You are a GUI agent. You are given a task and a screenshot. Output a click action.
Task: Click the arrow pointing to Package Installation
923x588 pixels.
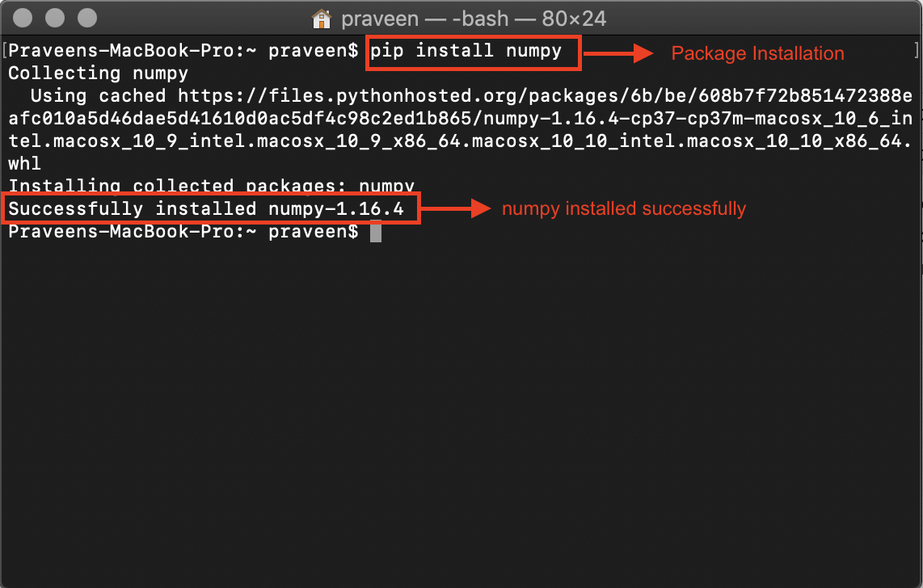(x=618, y=52)
